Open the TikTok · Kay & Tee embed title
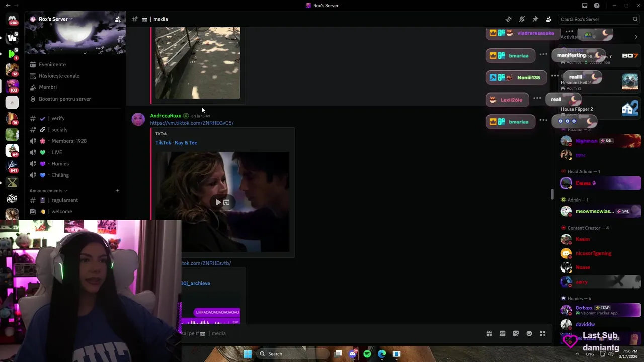This screenshot has width=644, height=362. 176,143
